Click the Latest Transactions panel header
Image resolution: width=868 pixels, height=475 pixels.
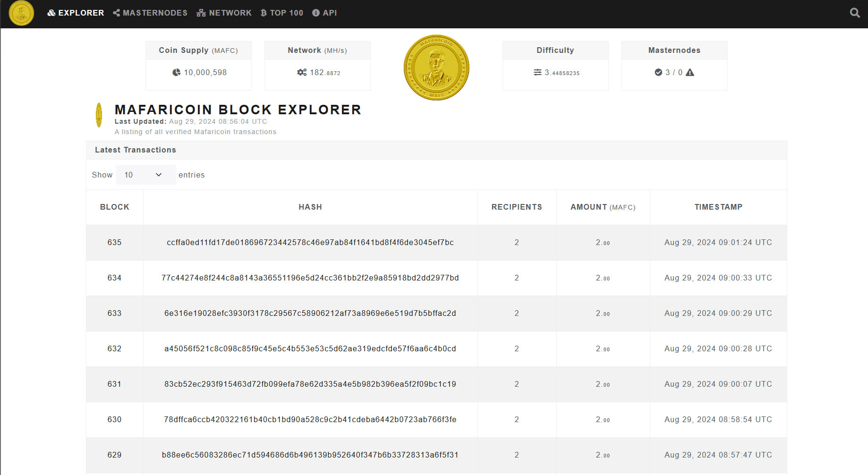tap(136, 150)
